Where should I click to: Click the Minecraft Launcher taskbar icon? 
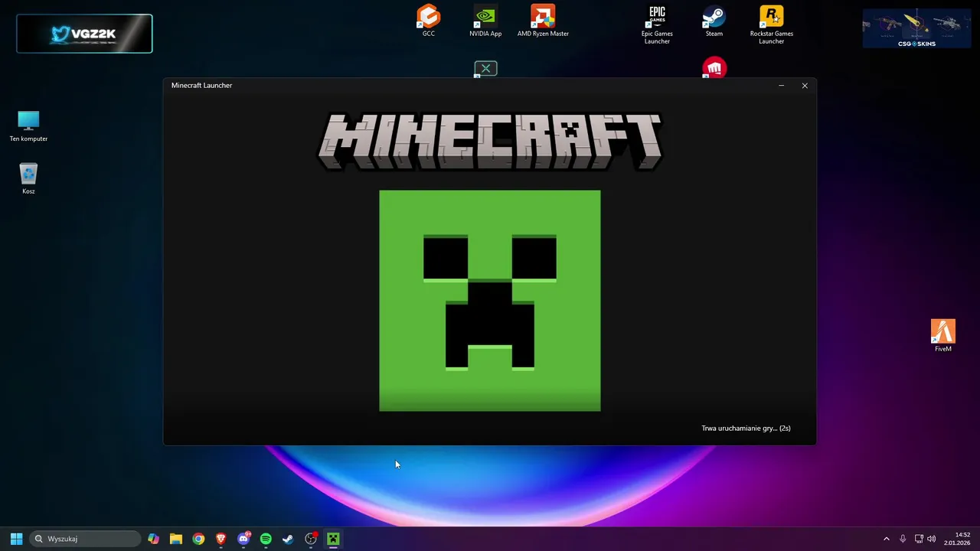[x=333, y=539]
